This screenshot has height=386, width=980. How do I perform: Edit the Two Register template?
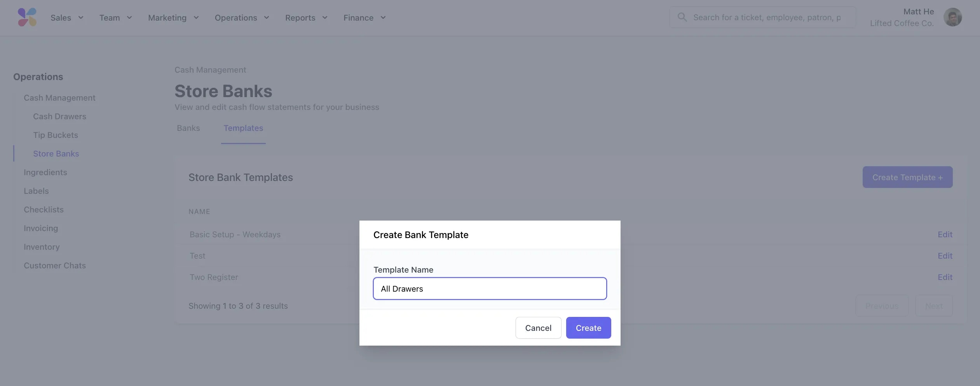click(945, 277)
